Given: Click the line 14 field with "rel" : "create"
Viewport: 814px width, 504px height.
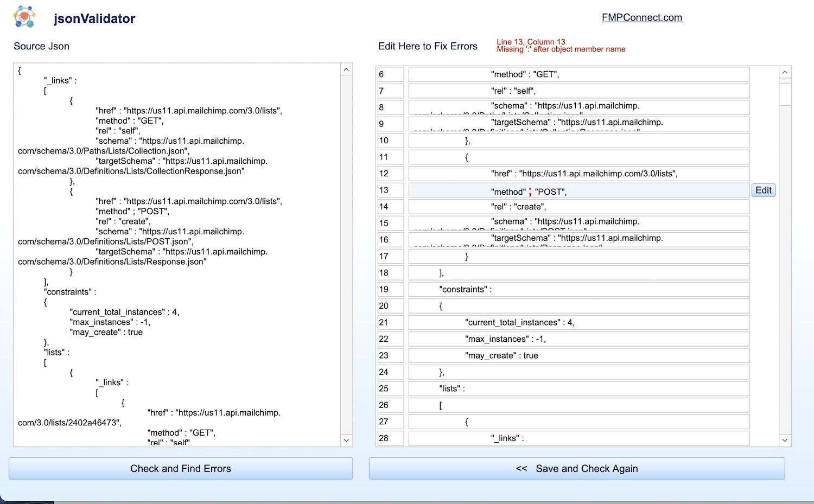Looking at the screenshot, I should coord(579,207).
